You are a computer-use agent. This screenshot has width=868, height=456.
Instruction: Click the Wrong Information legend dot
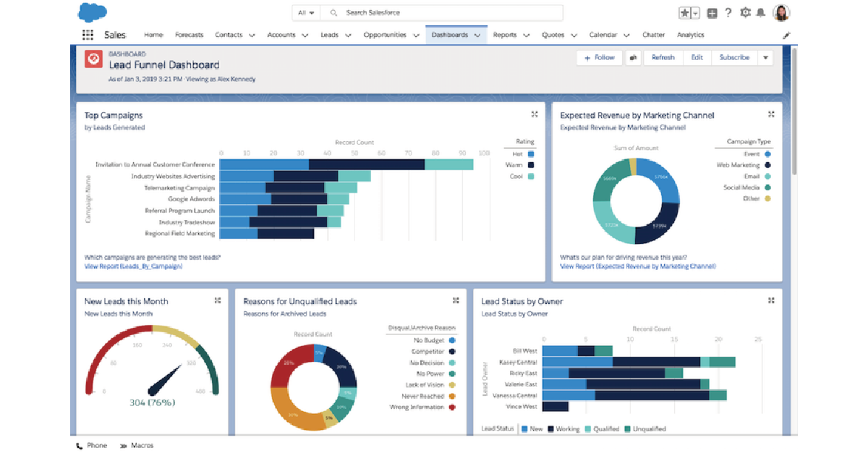(x=452, y=408)
